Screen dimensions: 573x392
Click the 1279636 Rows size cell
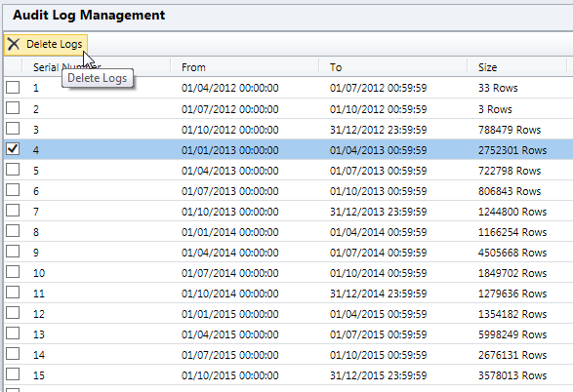512,294
